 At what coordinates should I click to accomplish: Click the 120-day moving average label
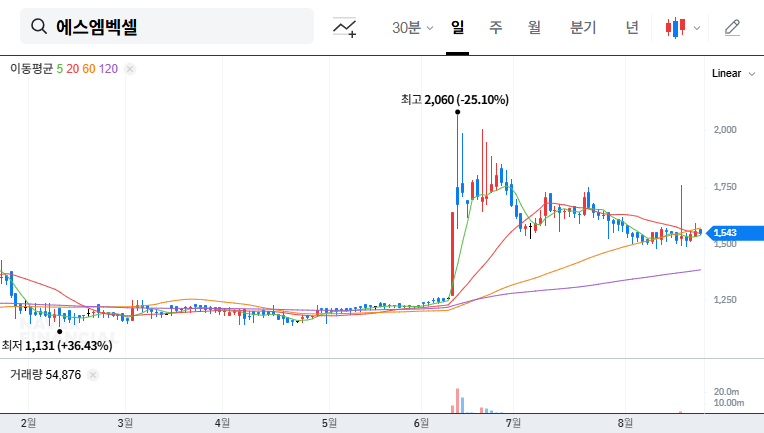point(108,69)
